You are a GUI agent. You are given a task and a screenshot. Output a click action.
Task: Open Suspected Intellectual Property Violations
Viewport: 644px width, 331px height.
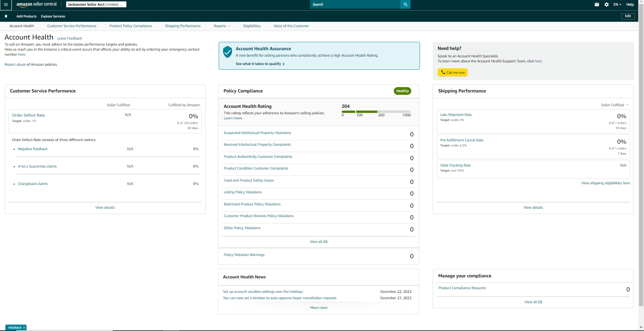click(x=257, y=133)
